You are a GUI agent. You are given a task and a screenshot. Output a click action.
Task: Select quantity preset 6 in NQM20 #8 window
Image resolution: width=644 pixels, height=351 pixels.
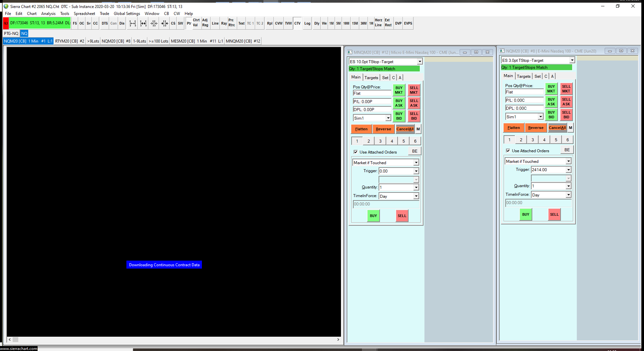pos(567,140)
